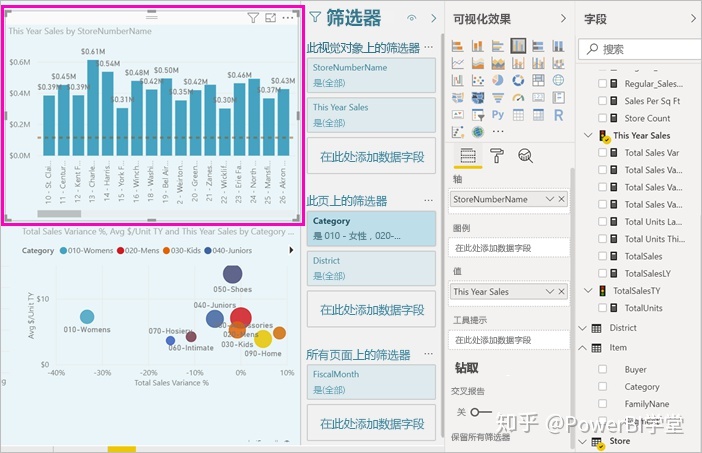
Task: Select the gauge visual
Action: 518,98
